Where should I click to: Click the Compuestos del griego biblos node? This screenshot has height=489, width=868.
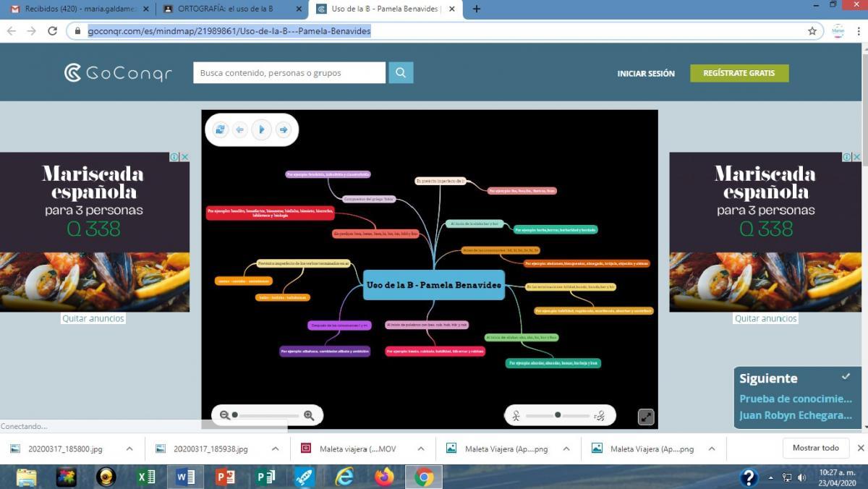pyautogui.click(x=369, y=198)
